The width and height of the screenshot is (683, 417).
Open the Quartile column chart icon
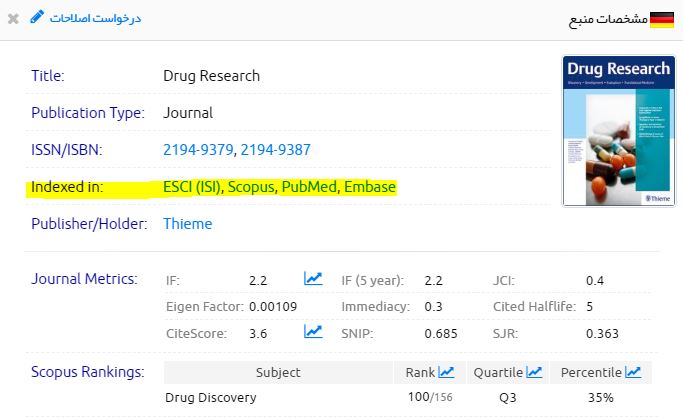[535, 372]
